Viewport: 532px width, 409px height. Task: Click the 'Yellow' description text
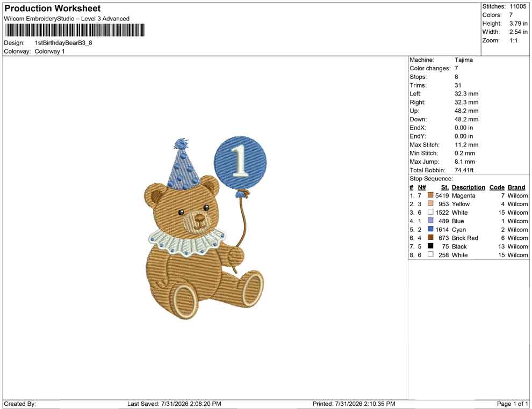click(x=461, y=204)
